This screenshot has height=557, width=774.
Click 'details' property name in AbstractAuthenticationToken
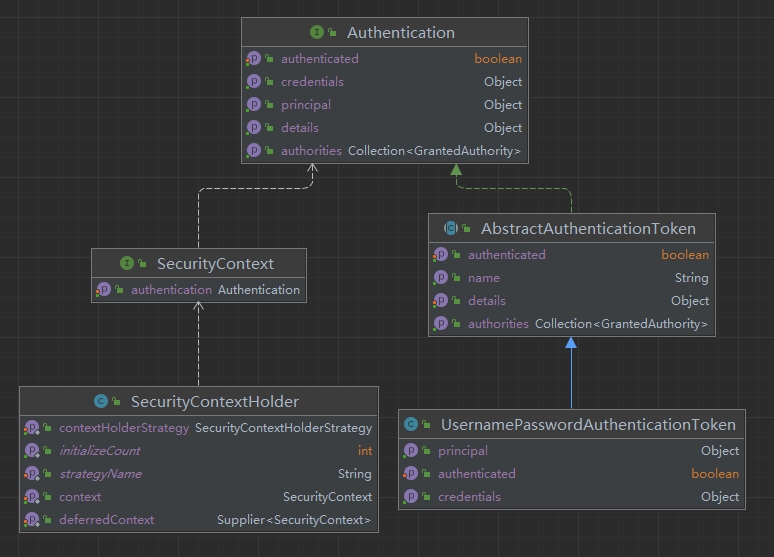tap(487, 301)
